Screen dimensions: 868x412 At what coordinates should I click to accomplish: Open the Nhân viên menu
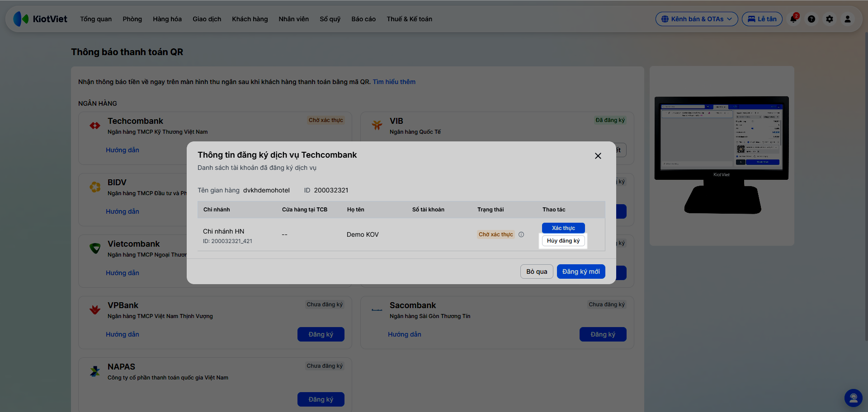[294, 19]
